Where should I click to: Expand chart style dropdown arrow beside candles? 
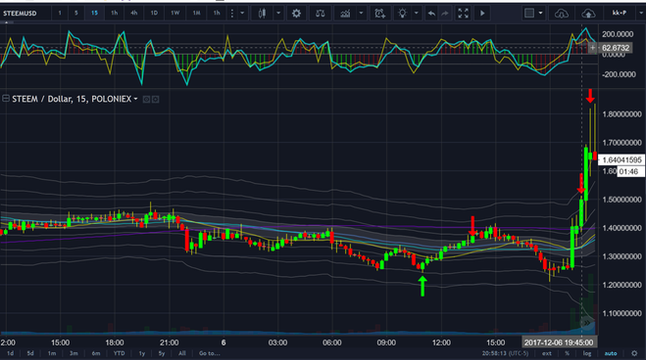coord(279,13)
